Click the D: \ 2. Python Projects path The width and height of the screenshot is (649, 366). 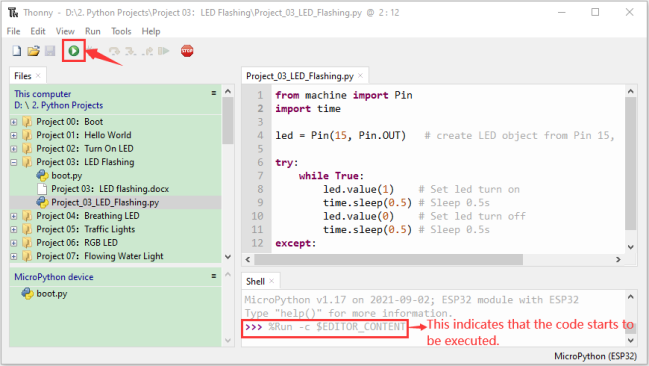click(58, 105)
